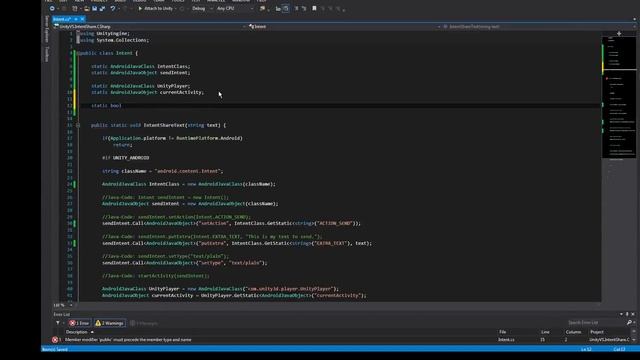Click the Attach to Unity button
640x360 pixels.
pos(155,8)
